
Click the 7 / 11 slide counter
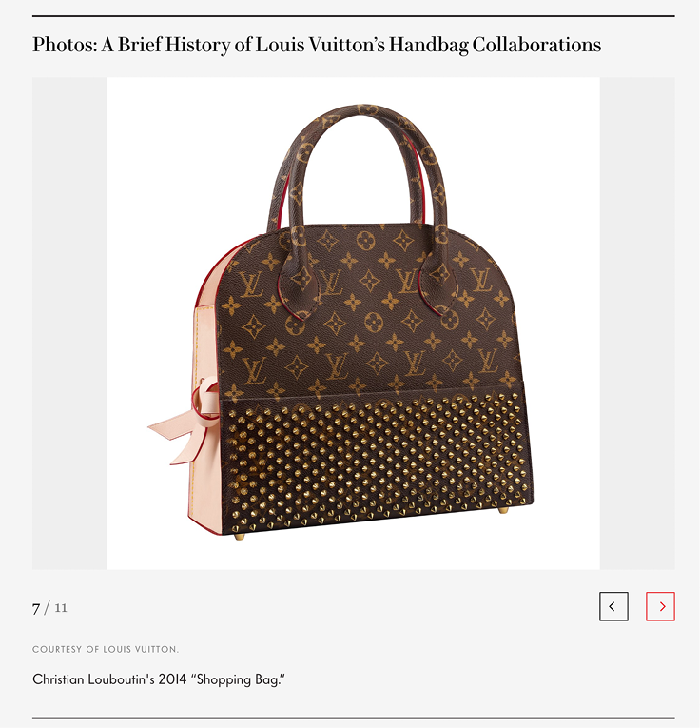tap(49, 608)
